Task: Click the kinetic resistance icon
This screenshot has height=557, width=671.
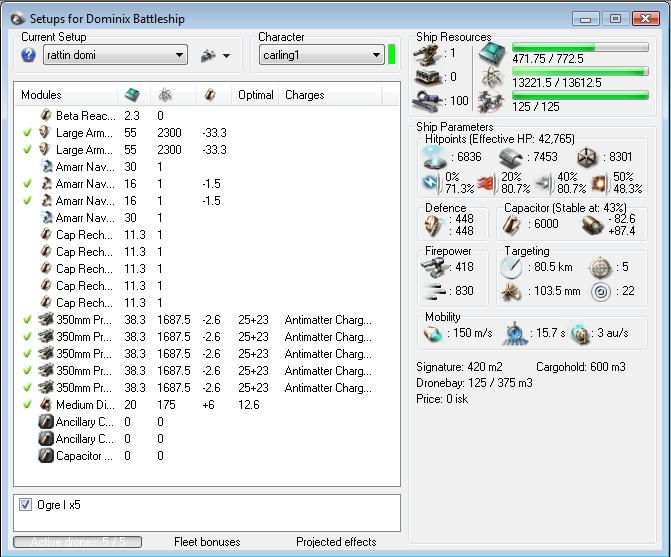Action: 544,184
